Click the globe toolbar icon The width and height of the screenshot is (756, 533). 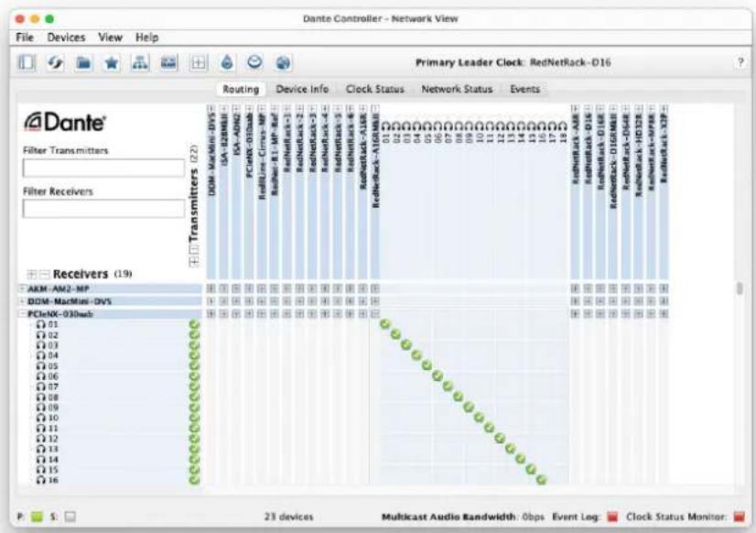[x=283, y=62]
